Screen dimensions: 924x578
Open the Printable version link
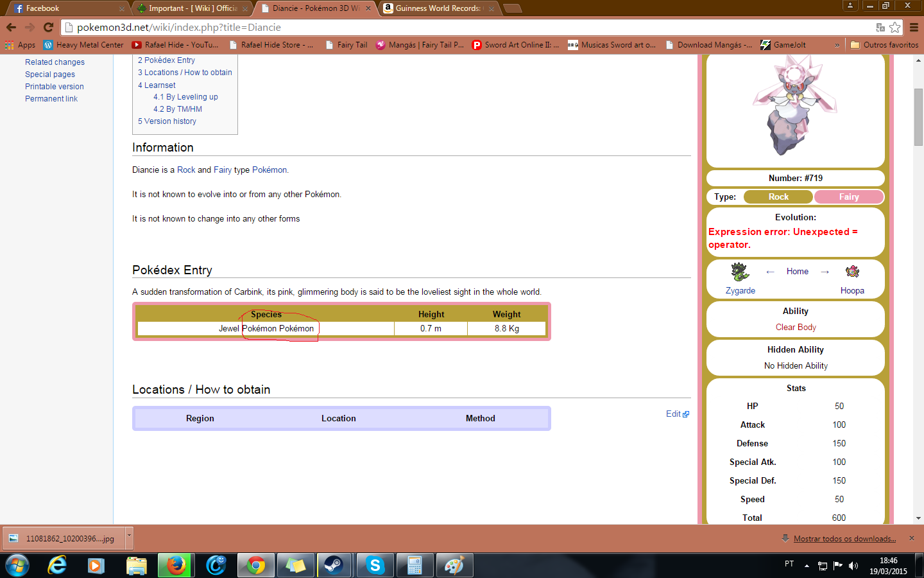55,87
